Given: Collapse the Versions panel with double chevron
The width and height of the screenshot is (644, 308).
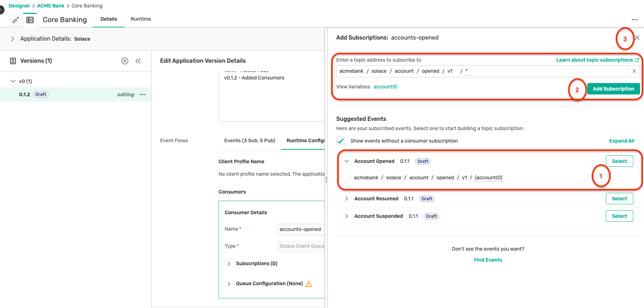Looking at the screenshot, I should (138, 61).
